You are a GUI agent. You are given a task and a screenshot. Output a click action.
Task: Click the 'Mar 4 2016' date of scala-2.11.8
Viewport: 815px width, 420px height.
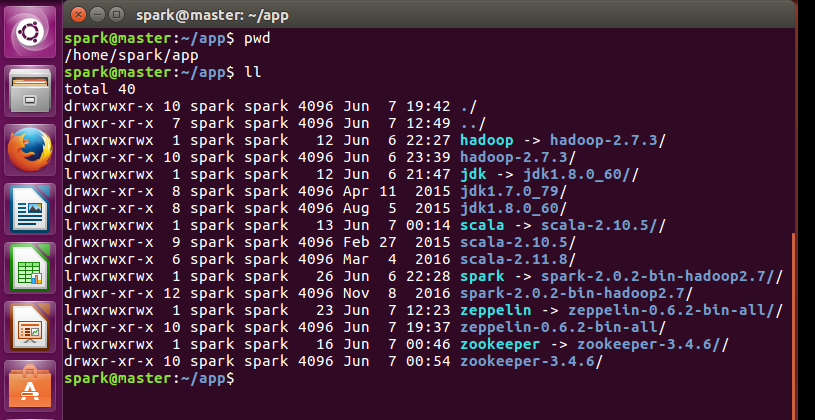click(397, 259)
